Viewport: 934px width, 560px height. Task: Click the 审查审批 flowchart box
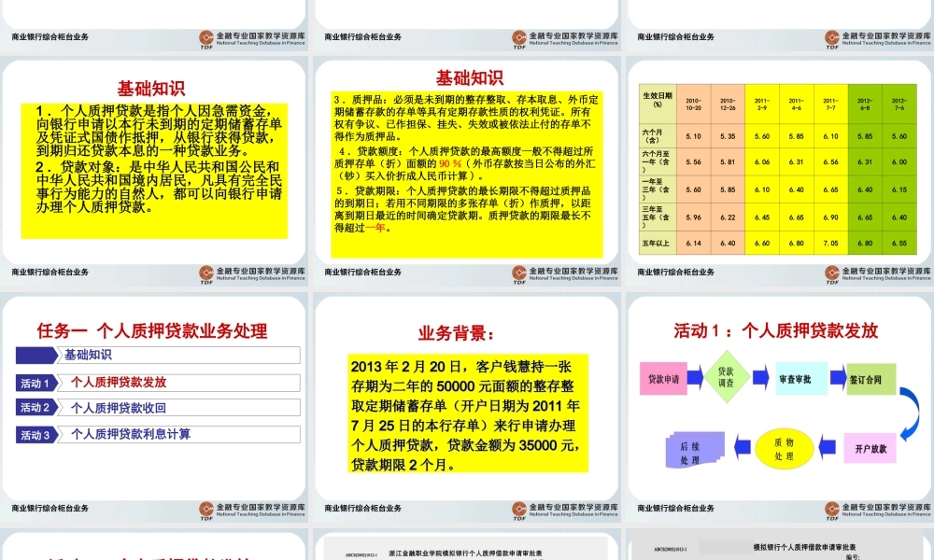801,380
